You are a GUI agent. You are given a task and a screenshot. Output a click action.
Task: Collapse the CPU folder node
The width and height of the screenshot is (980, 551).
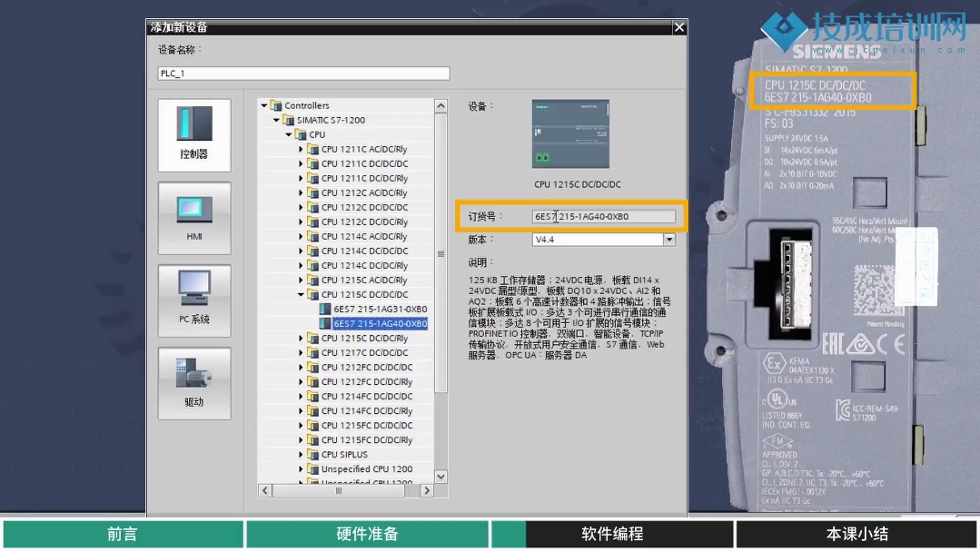(289, 134)
